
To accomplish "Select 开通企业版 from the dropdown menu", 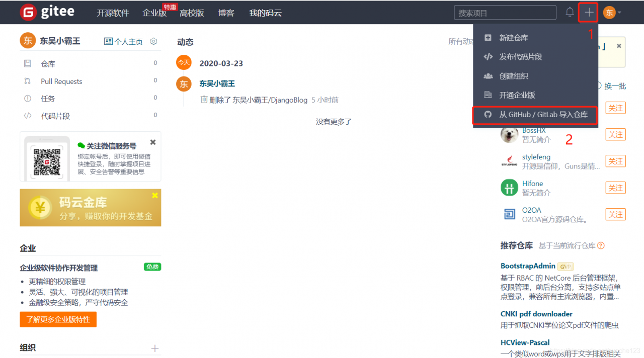I will click(535, 95).
